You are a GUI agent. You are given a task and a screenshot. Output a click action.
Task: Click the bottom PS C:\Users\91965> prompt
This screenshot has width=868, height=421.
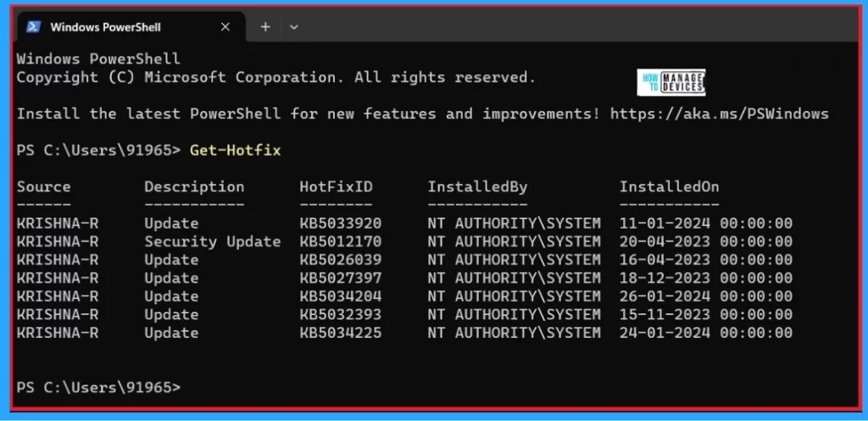(x=98, y=387)
